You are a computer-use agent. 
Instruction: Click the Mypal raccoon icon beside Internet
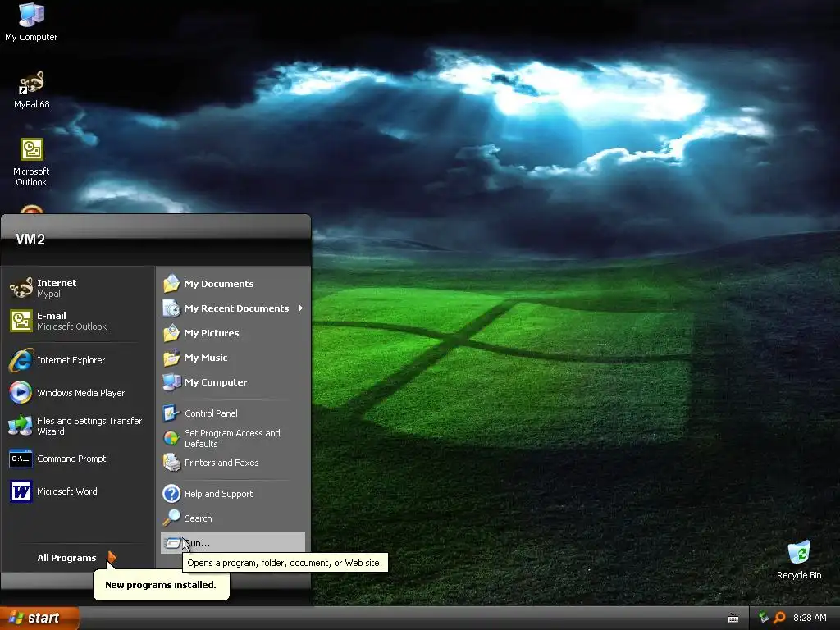[21, 288]
